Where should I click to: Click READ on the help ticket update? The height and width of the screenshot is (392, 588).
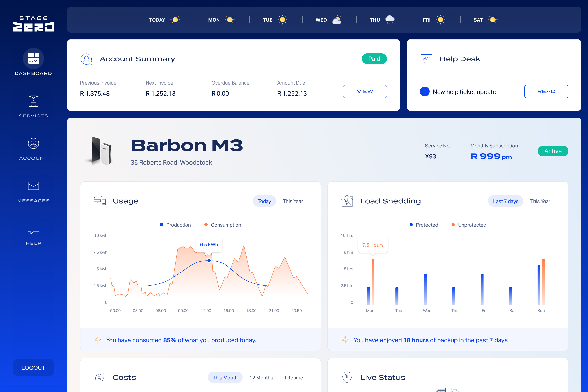(546, 91)
